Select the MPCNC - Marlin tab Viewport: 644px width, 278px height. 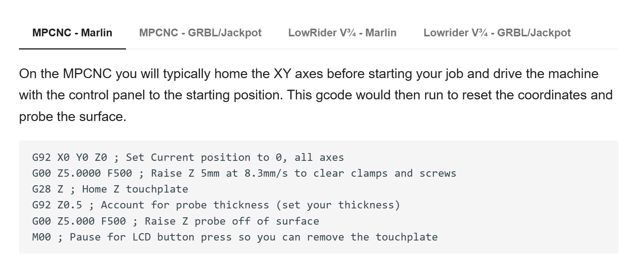72,33
